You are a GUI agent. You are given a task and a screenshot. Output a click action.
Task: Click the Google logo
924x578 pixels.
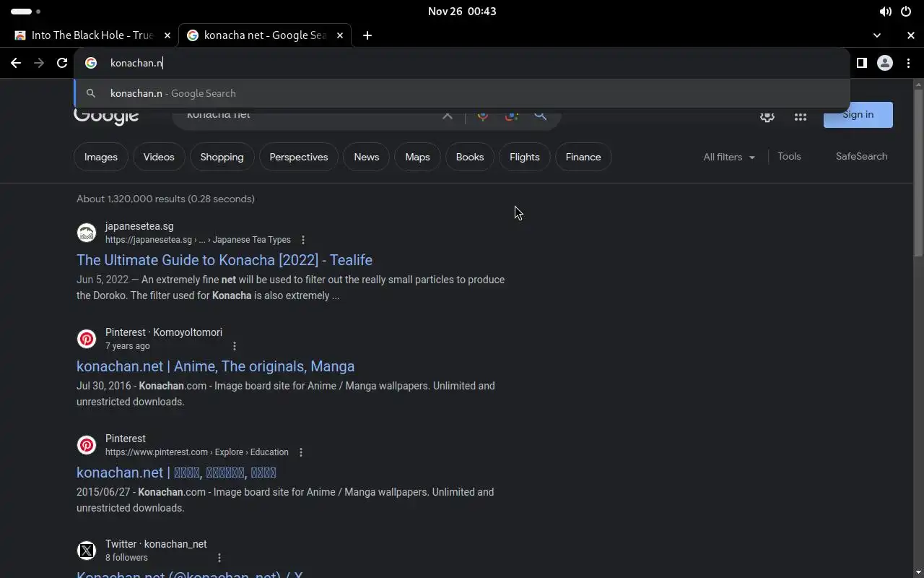tap(106, 117)
